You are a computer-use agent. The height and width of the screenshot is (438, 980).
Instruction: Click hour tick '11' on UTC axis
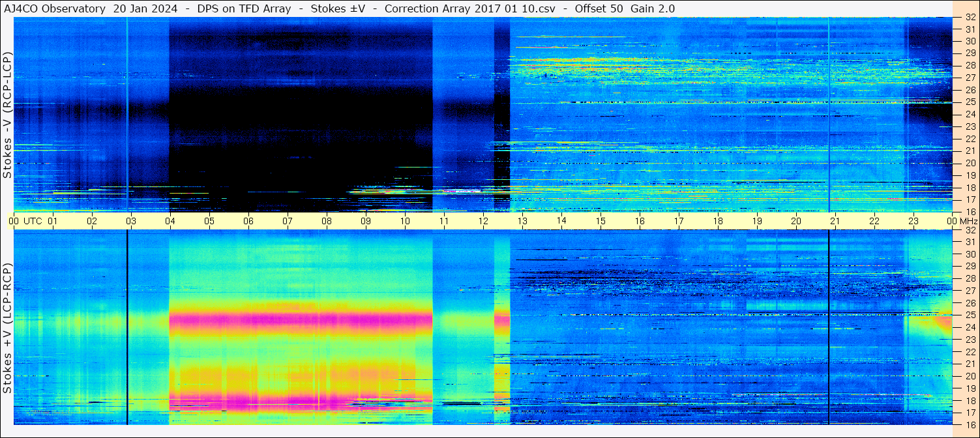(x=443, y=221)
